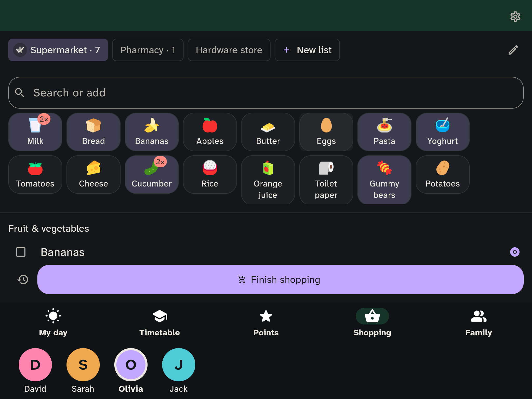
Task: Tap the Potatoes tile
Action: pos(443,175)
